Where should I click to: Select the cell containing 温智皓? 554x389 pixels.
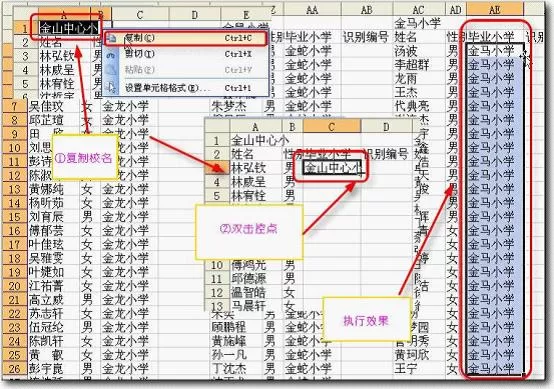click(256, 292)
